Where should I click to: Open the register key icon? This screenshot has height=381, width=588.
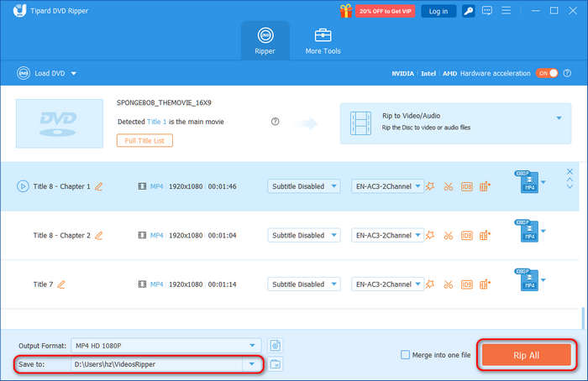(x=469, y=11)
